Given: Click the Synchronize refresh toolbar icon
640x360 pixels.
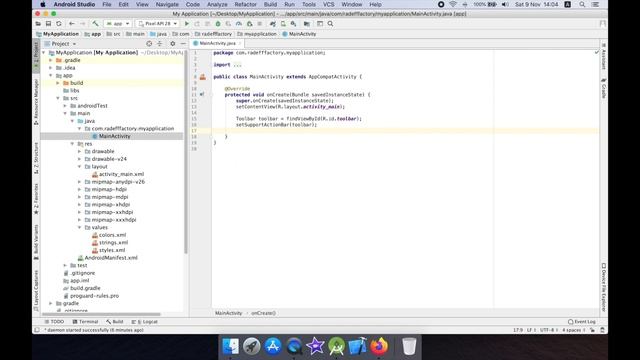Looking at the screenshot, I should pyautogui.click(x=59, y=24).
